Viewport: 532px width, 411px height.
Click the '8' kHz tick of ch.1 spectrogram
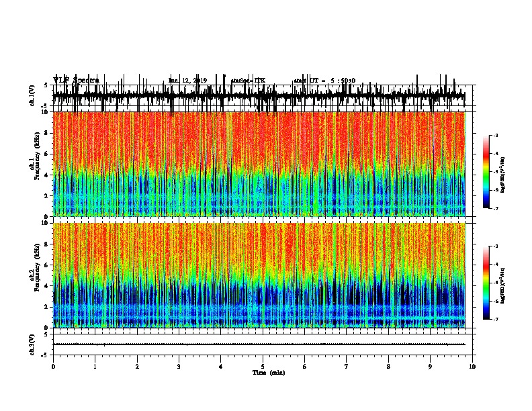(x=46, y=133)
